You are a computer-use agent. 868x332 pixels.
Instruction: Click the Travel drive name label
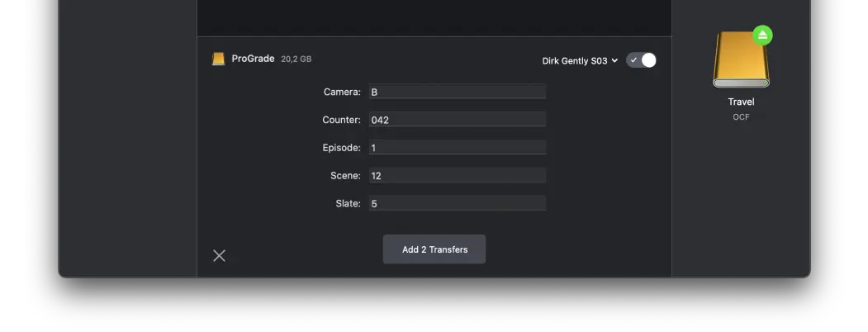742,102
